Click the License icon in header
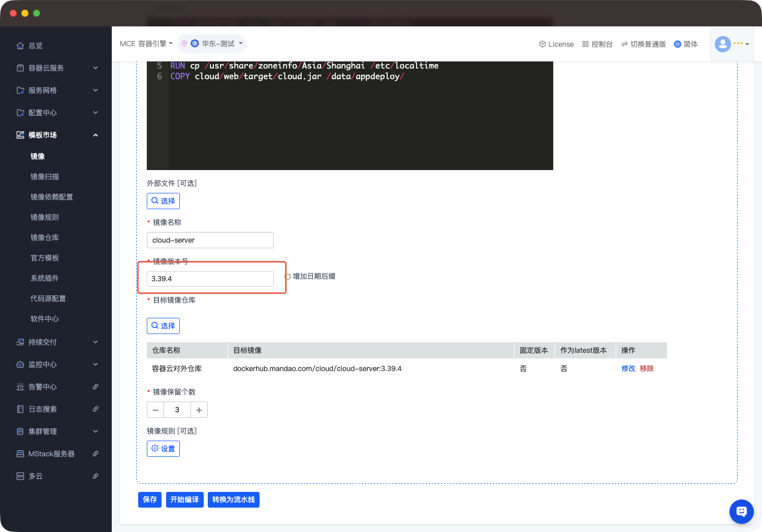 (x=542, y=44)
